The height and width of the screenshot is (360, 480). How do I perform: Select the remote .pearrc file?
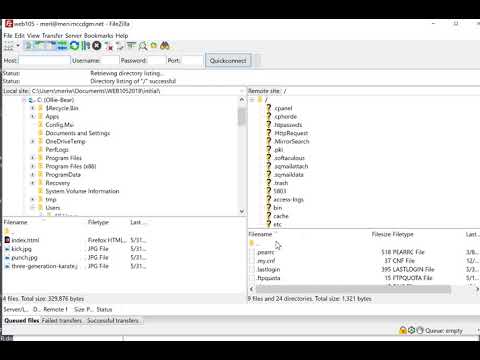click(265, 252)
